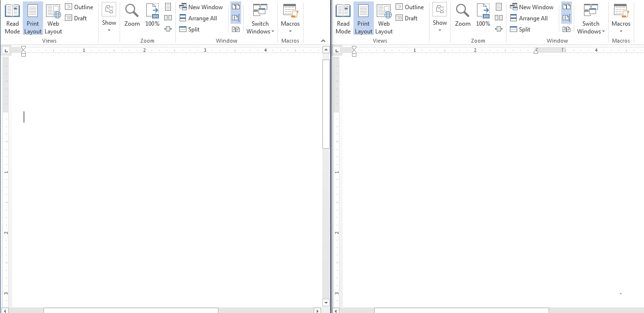Select Outline view in the left window

point(79,7)
